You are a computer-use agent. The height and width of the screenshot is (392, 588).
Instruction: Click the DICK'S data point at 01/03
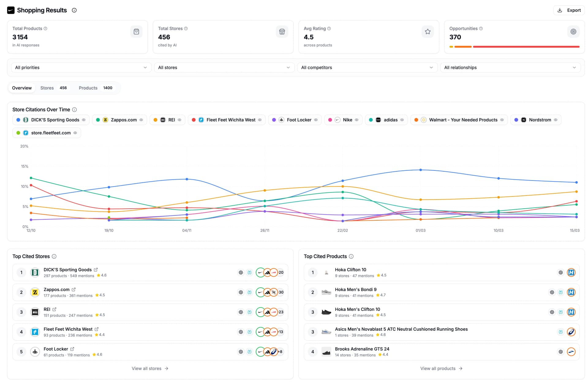[x=420, y=170]
